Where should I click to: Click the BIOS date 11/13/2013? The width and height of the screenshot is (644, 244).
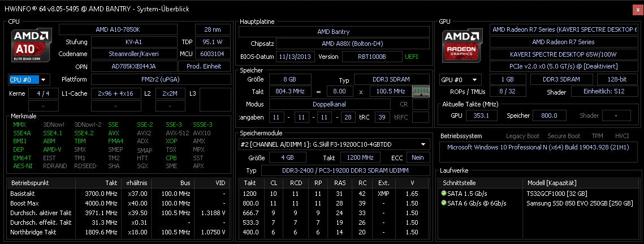[x=295, y=57]
